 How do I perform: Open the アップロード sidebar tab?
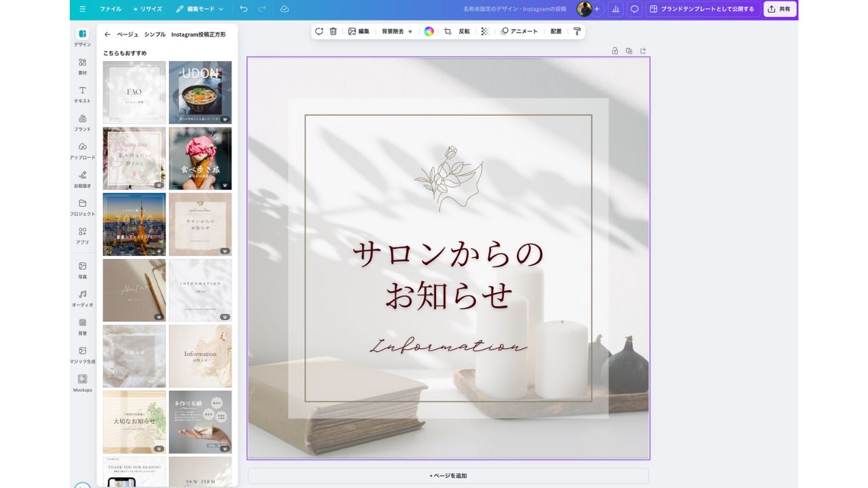pyautogui.click(x=83, y=151)
